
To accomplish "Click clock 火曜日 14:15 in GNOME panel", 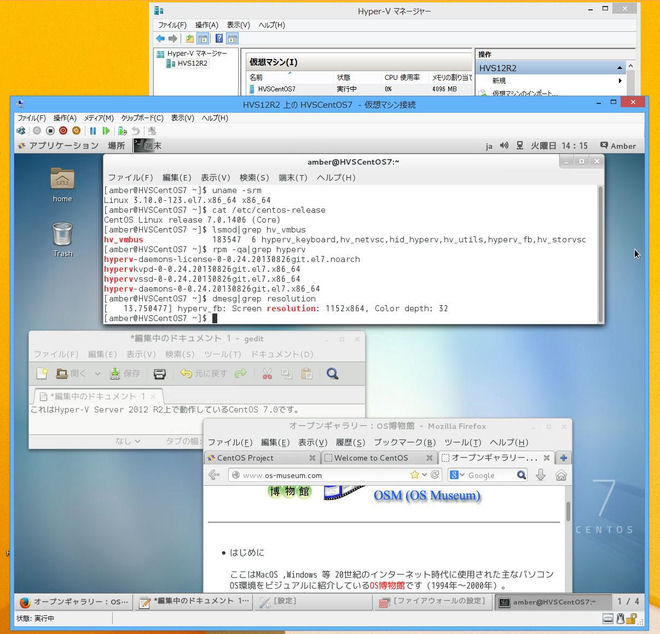I will pos(559,146).
